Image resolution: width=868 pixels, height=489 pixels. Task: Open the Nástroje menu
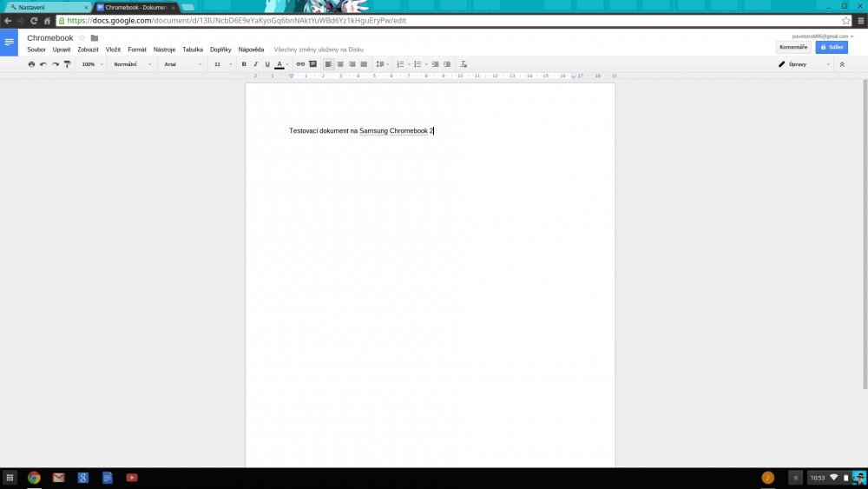[x=164, y=50]
